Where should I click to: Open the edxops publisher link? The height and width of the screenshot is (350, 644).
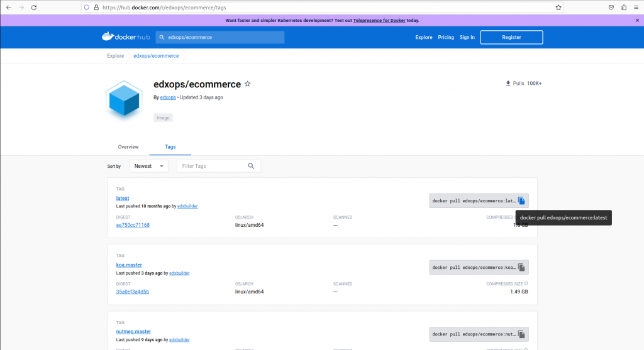click(x=167, y=97)
